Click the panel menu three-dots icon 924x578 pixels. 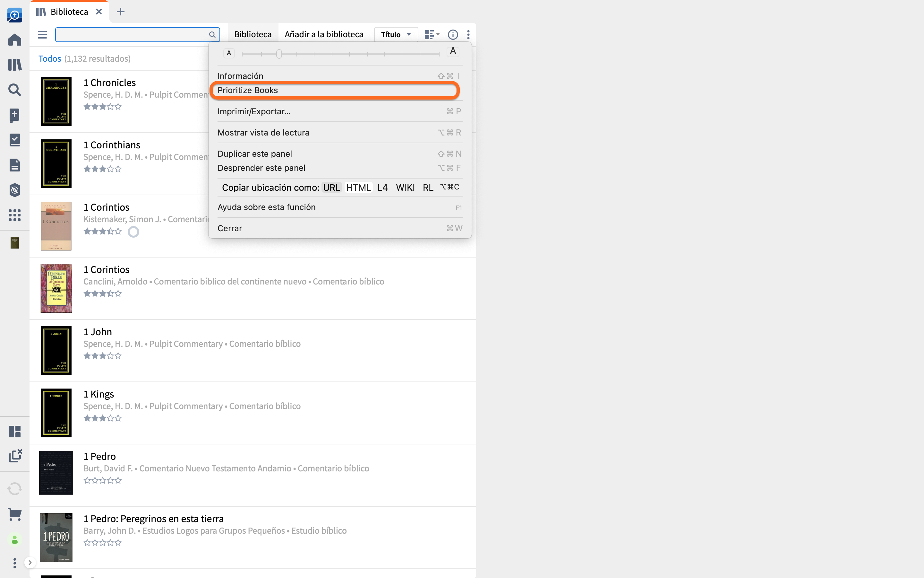(468, 34)
